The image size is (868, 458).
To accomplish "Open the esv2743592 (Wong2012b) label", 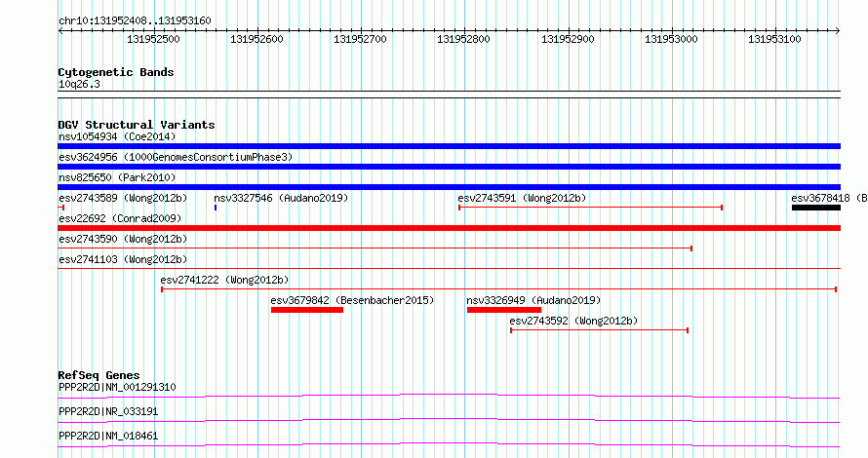I will [573, 321].
